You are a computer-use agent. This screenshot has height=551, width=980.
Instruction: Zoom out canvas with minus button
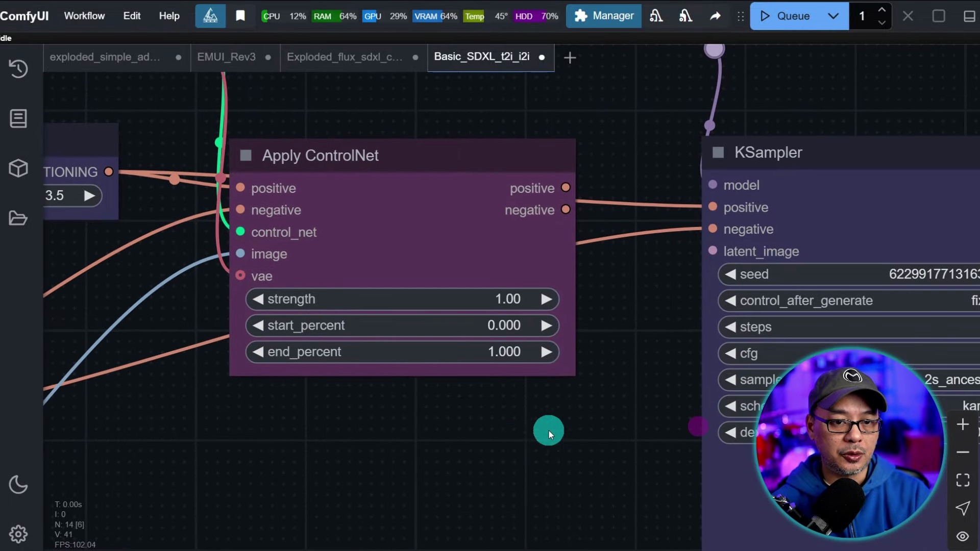tap(963, 453)
